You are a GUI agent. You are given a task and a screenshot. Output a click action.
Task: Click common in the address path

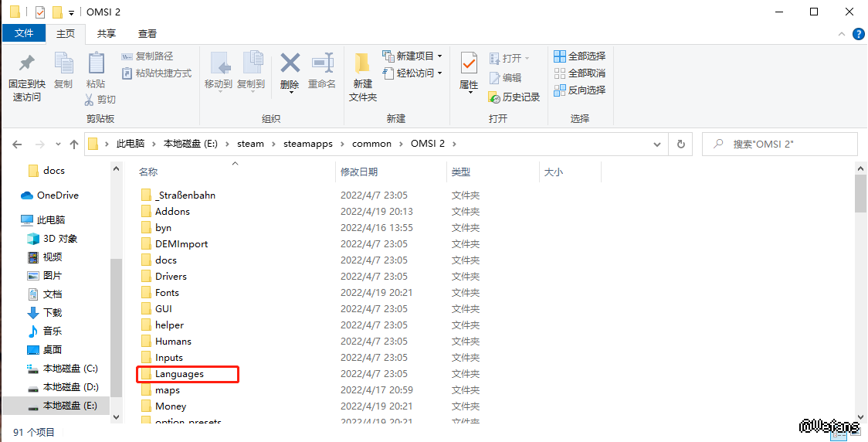(x=371, y=144)
